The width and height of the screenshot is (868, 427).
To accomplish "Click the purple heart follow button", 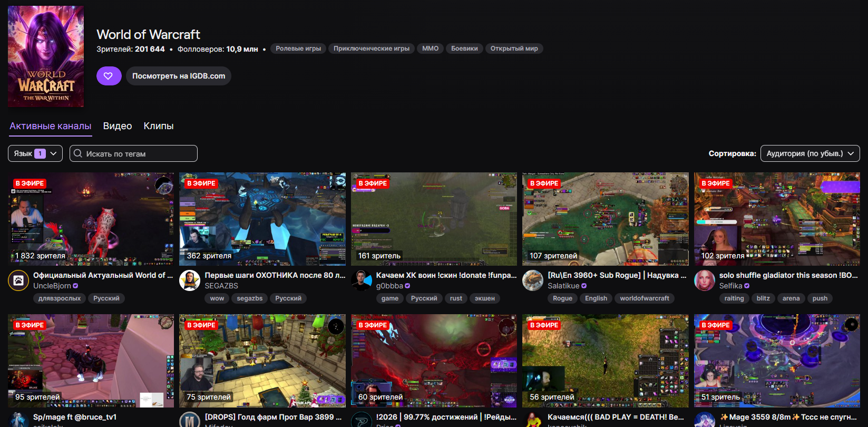I will pos(109,76).
